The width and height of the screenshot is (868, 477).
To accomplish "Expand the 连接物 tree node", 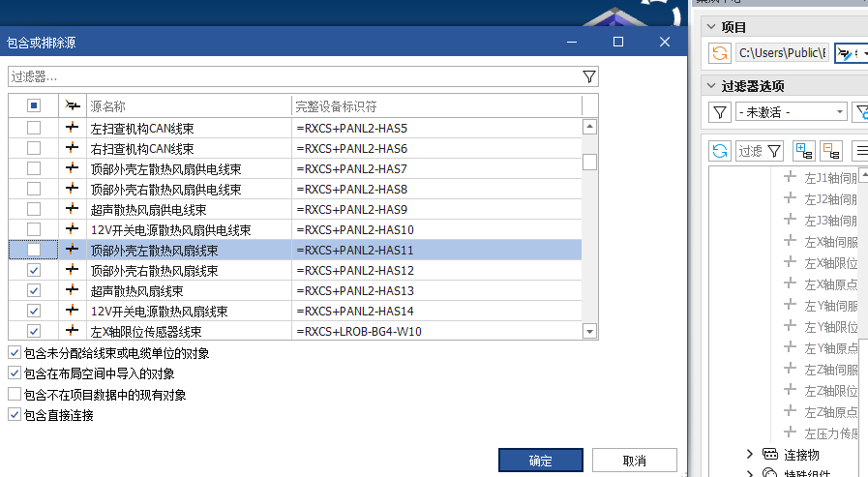I will [x=750, y=455].
